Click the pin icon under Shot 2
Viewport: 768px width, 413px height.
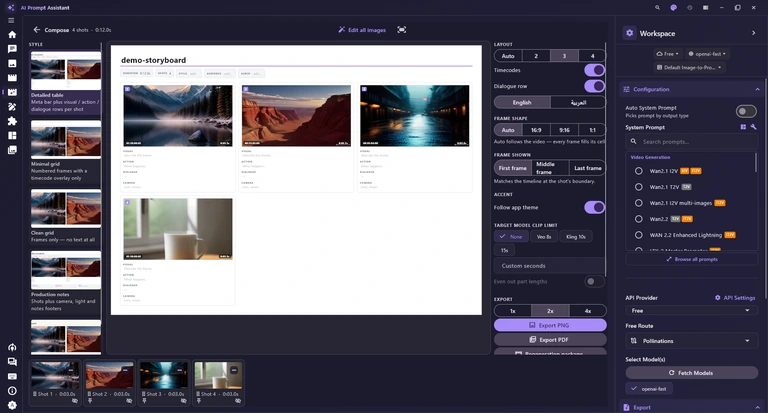[x=90, y=401]
